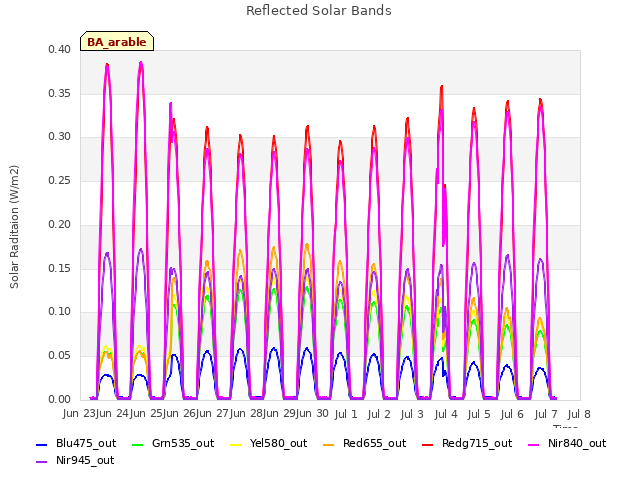Select the Yel580_out legend label
This screenshot has width=640, height=480.
pos(278,444)
